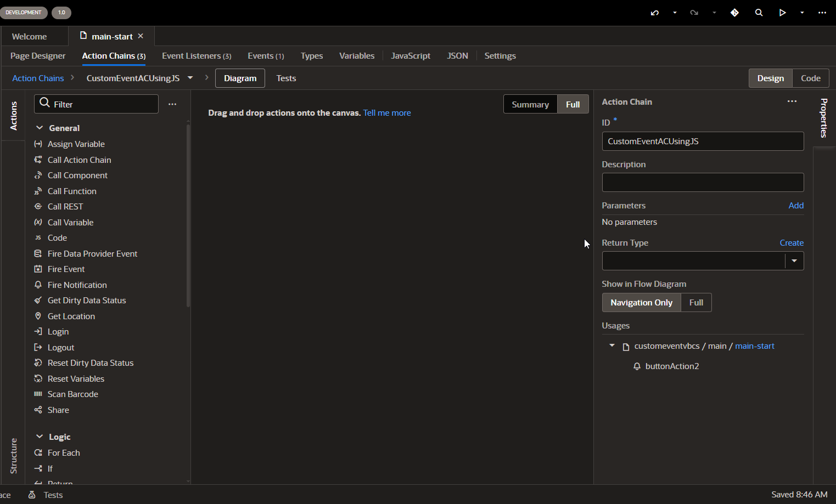
Task: Click the Tests flask icon in footer
Action: [32, 495]
